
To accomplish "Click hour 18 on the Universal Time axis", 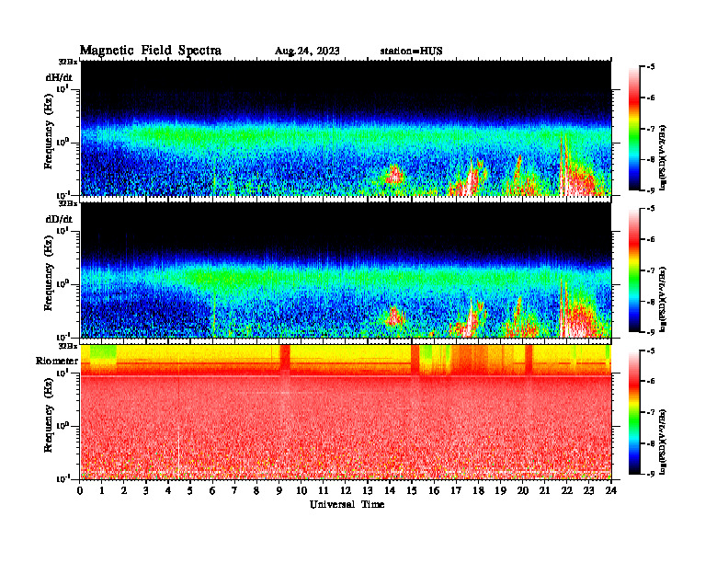I will 478,490.
